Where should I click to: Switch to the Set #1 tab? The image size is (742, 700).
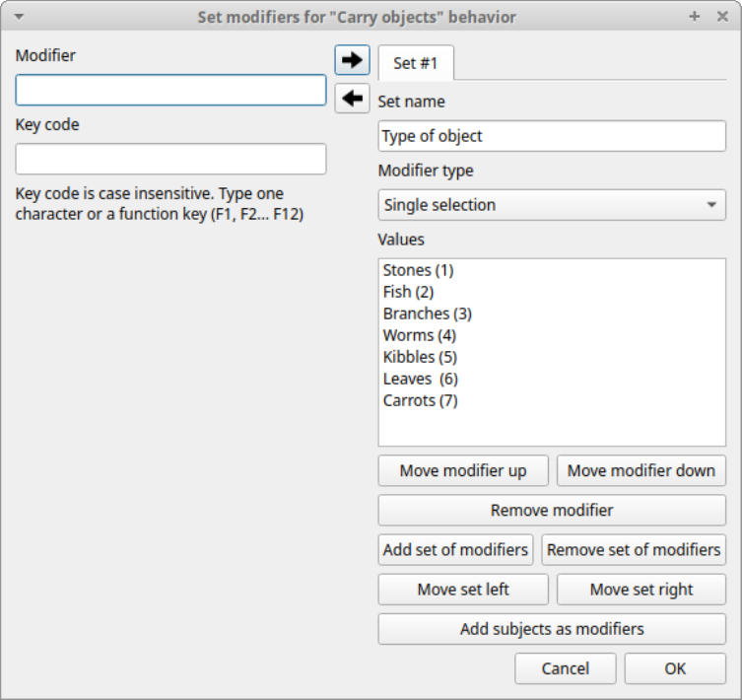(x=415, y=63)
